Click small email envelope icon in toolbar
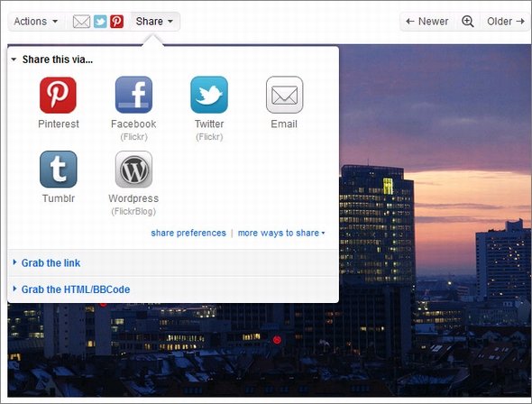Screen dimensions: 532x404 tap(81, 22)
